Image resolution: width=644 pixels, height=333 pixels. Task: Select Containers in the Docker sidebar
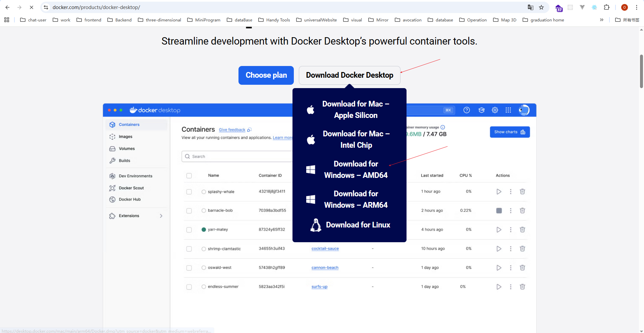137,125
